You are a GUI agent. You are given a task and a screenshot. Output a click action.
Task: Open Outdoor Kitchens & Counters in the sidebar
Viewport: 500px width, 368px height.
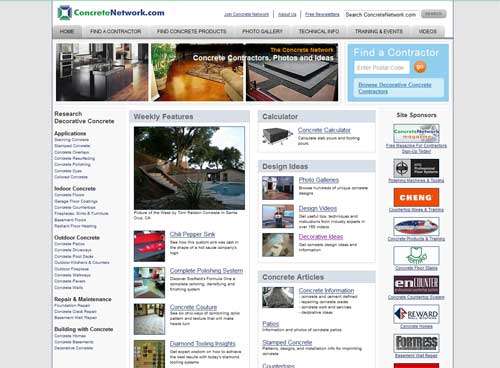[x=82, y=263]
